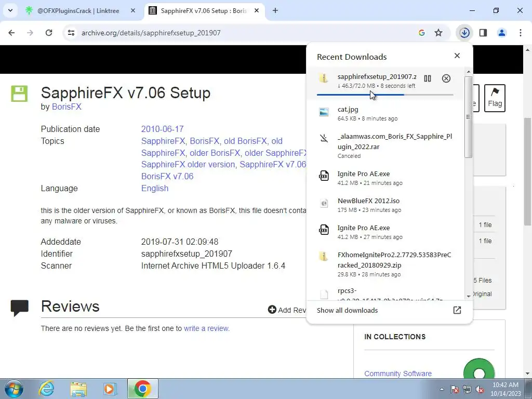
Task: Click the Google icon in address bar
Action: pyautogui.click(x=422, y=33)
